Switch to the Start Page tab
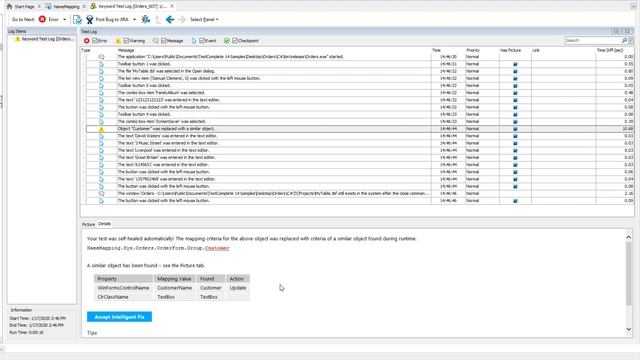Image resolution: width=640 pixels, height=360 pixels. [24, 7]
